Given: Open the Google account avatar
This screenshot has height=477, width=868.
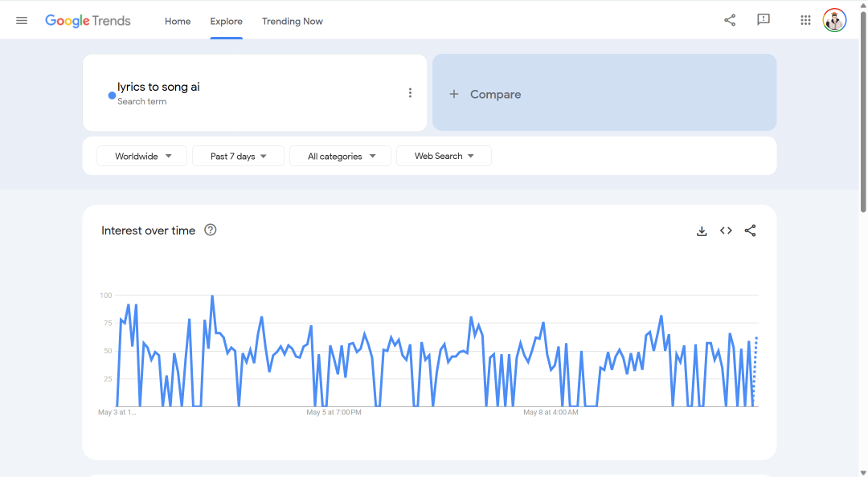Looking at the screenshot, I should tap(834, 20).
